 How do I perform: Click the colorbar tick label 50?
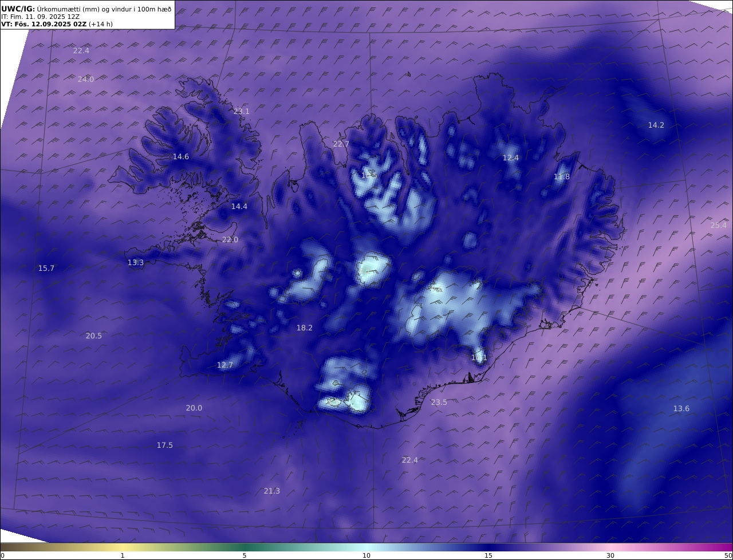tap(728, 555)
